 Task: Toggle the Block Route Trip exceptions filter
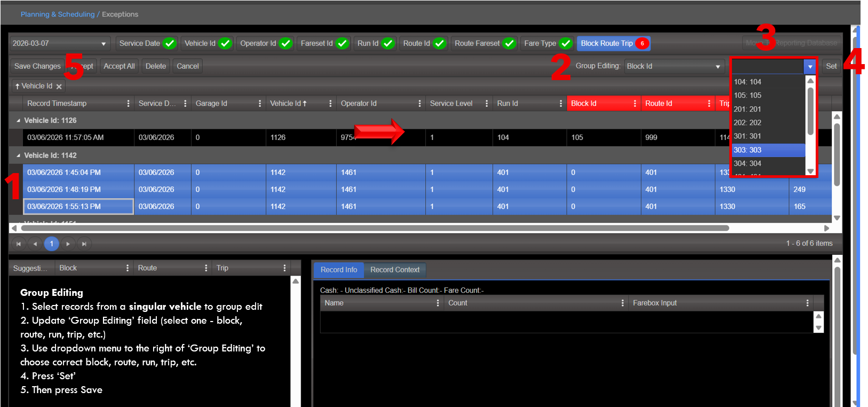613,43
